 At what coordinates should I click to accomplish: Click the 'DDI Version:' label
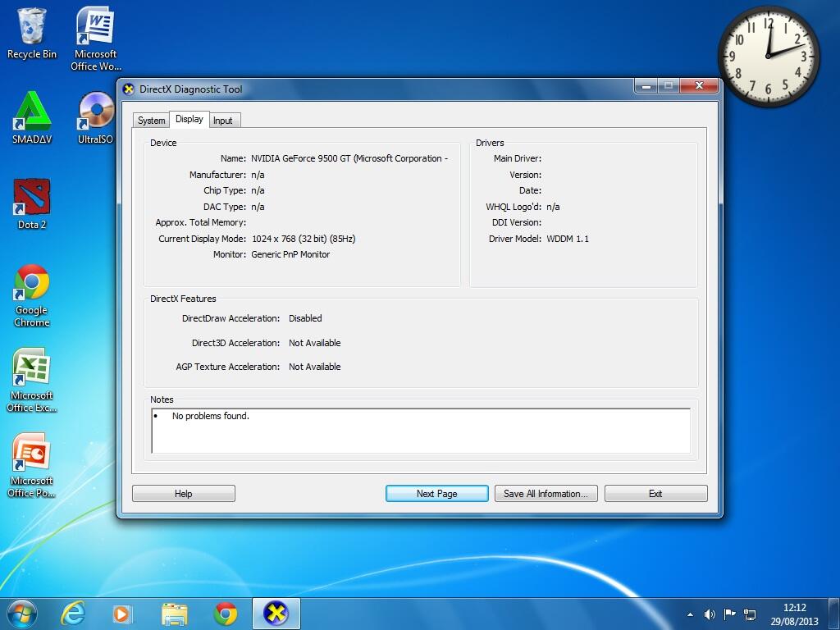coord(517,222)
